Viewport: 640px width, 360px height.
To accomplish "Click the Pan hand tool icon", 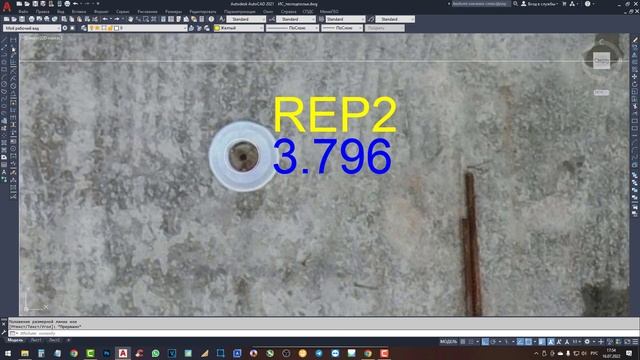I will [x=131, y=19].
